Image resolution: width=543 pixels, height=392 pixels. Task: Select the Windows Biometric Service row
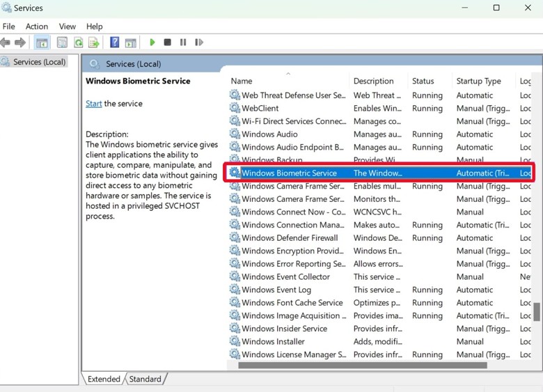(379, 173)
